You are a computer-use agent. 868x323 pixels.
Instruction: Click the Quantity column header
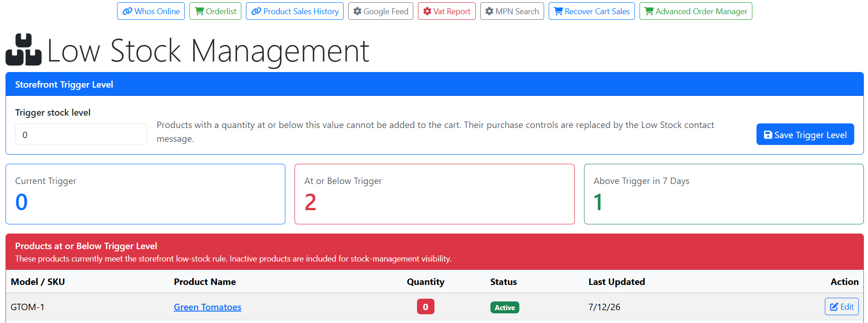425,282
